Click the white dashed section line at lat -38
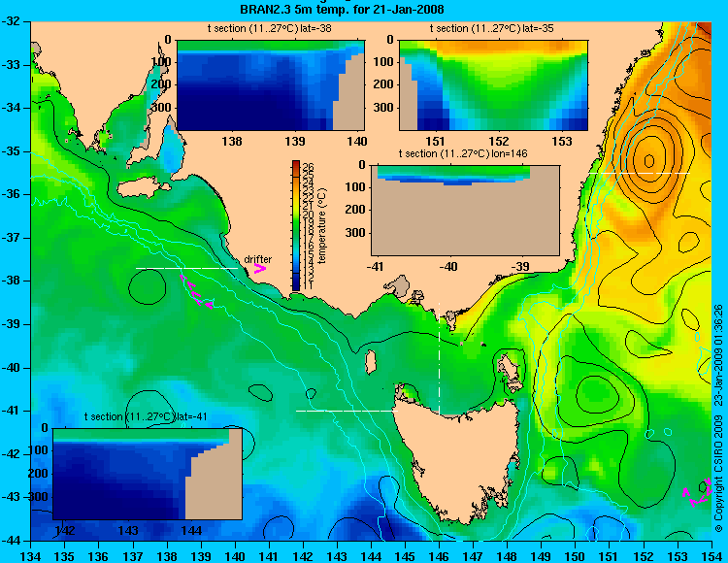The height and width of the screenshot is (563, 728). click(186, 268)
